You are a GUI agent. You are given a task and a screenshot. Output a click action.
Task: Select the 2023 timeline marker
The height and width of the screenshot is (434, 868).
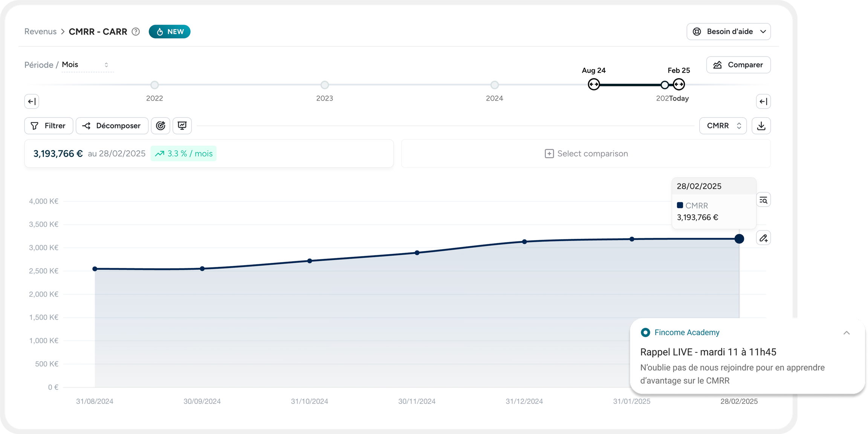coord(324,85)
